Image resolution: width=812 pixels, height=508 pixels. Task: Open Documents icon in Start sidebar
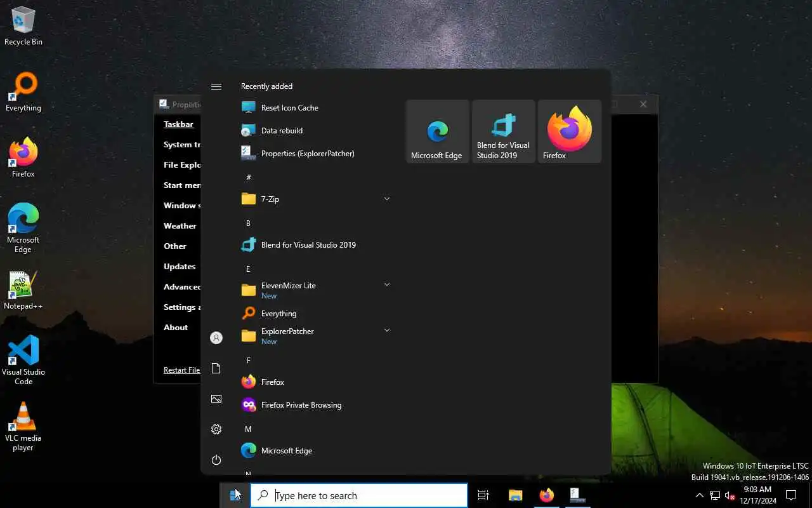click(x=216, y=368)
